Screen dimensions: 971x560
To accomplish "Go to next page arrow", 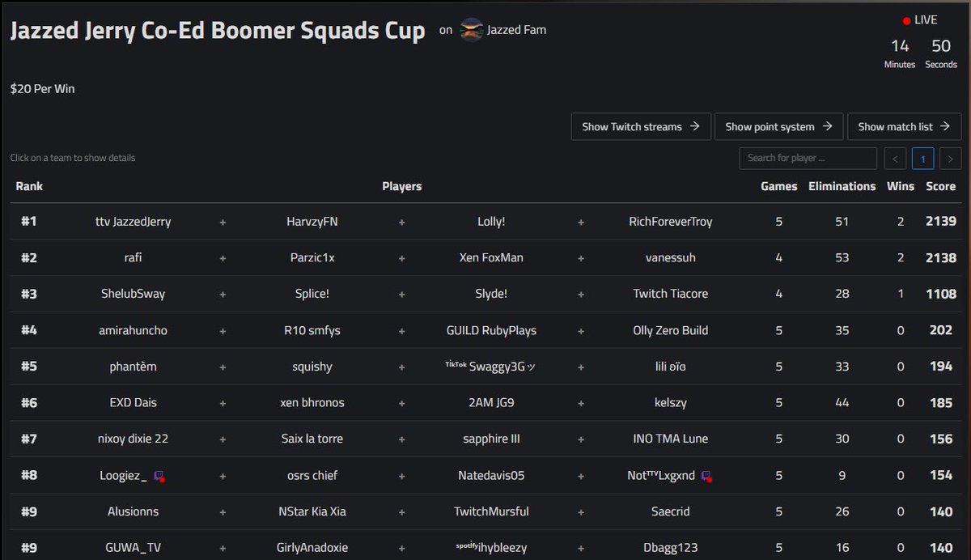I will click(951, 159).
